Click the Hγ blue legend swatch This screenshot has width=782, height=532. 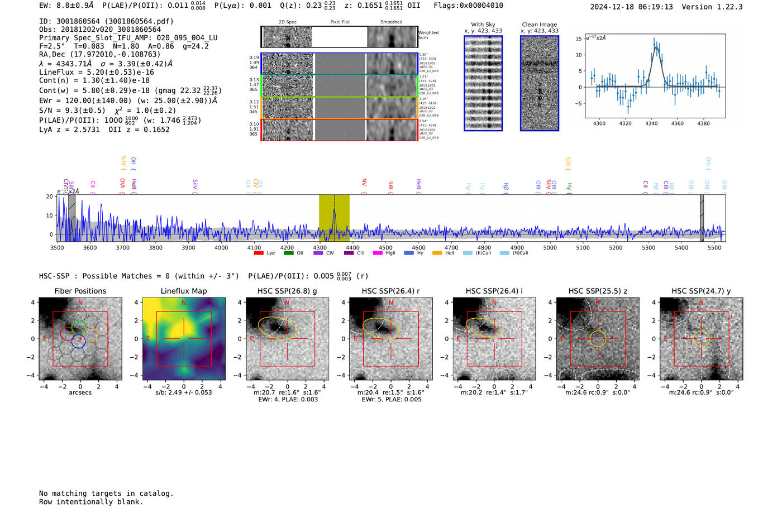click(408, 253)
